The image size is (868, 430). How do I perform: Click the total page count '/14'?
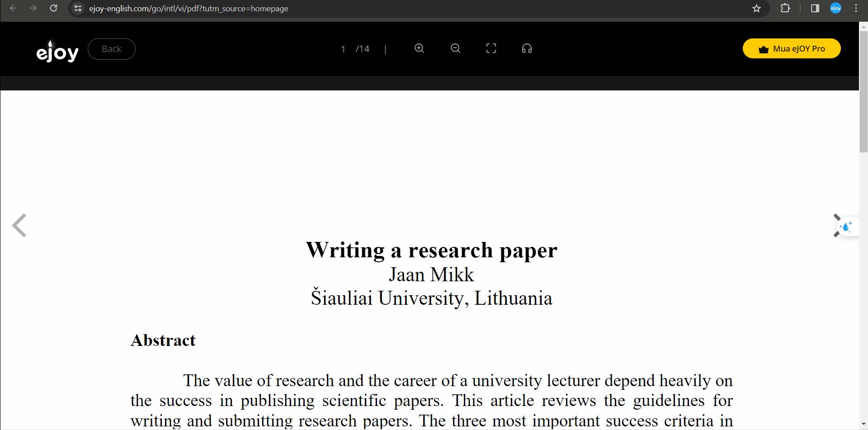363,49
